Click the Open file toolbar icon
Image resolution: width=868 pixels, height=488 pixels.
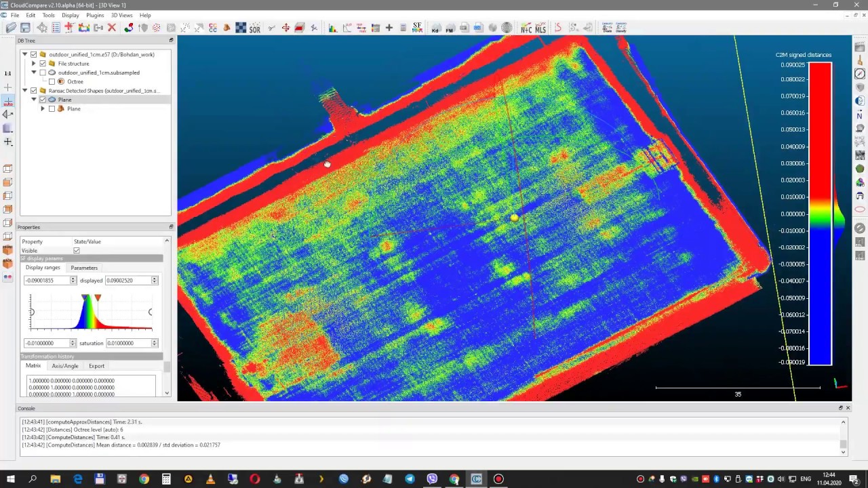tap(12, 28)
